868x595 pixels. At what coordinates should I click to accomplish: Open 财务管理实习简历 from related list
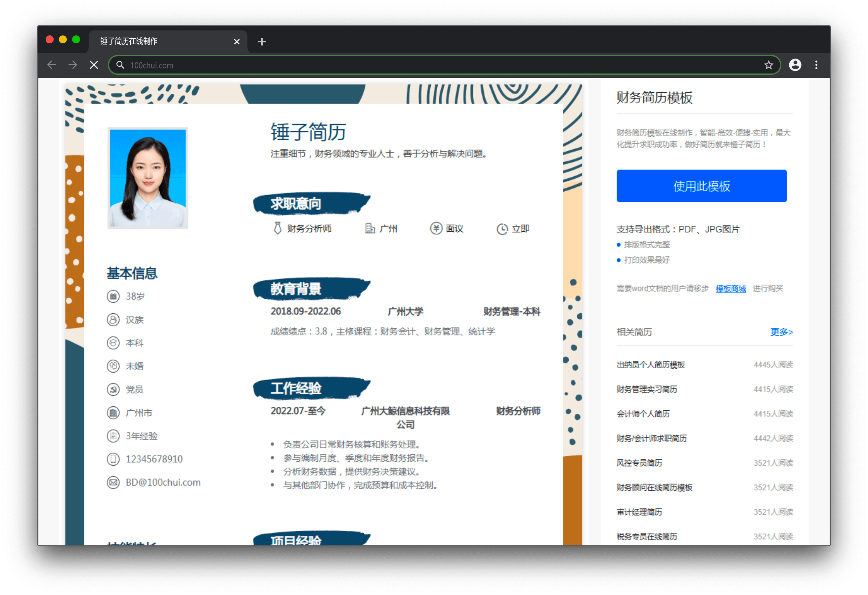[x=646, y=389]
